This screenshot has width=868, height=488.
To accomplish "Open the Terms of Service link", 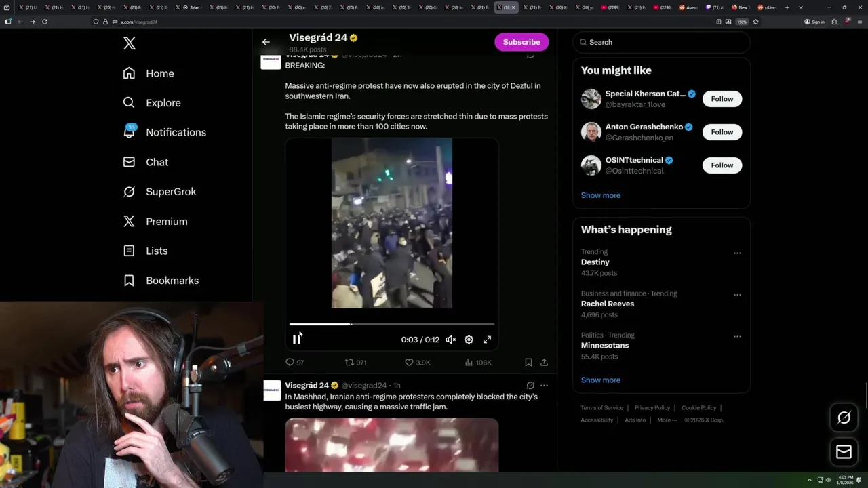I will click(x=602, y=408).
